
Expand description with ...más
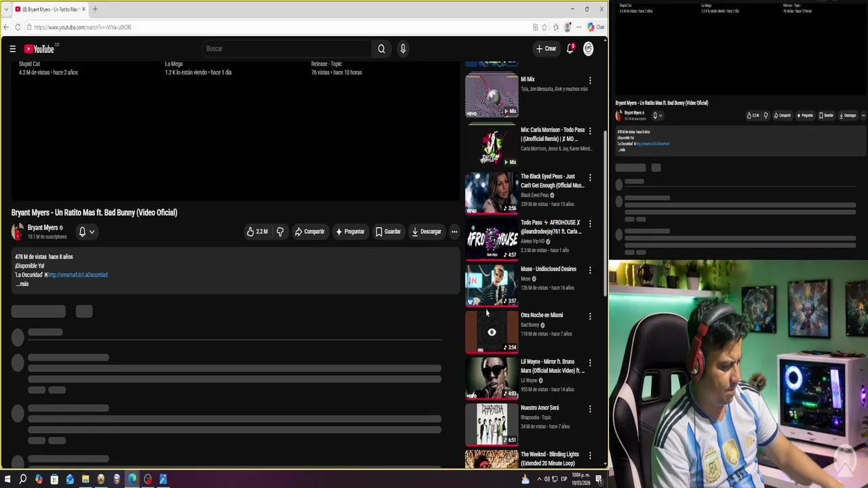pos(22,284)
